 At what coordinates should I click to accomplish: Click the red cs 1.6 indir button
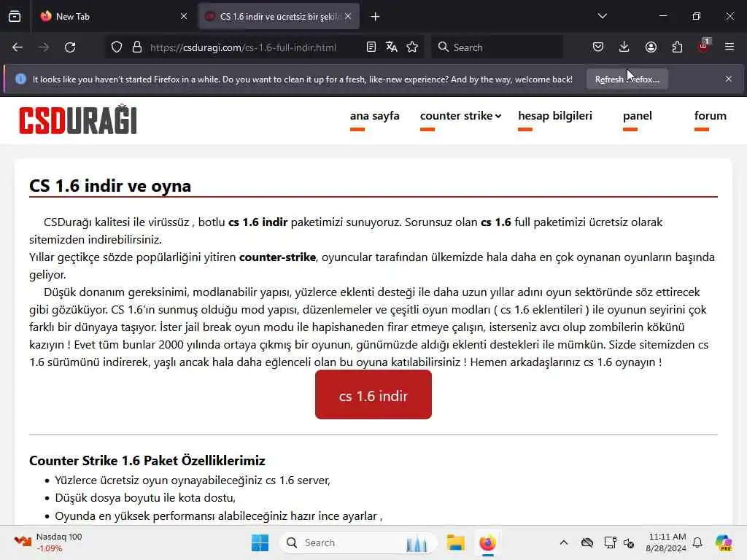373,395
